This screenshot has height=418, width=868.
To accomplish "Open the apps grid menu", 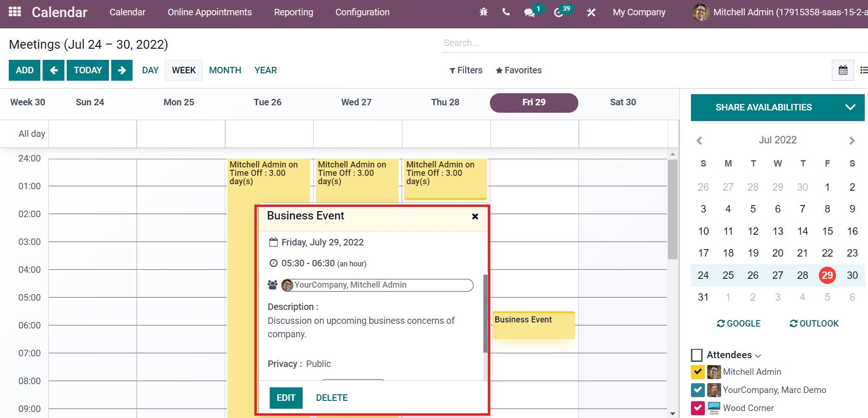I will [x=15, y=12].
